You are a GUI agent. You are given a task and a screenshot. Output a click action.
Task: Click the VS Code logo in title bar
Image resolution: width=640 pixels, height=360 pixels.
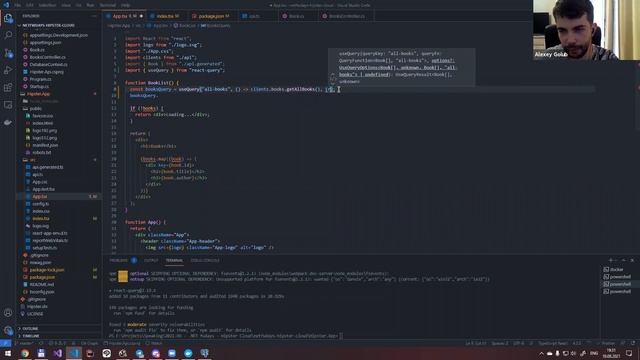tap(6, 5)
